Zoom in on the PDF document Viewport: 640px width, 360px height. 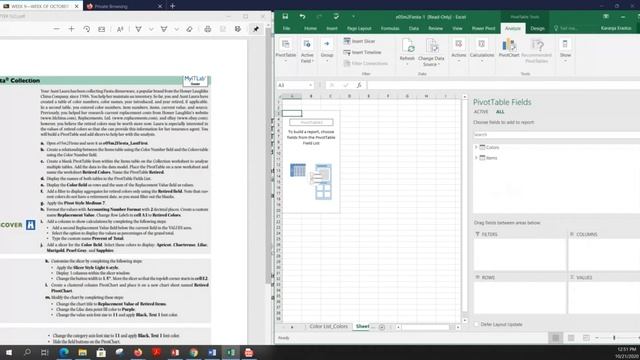[x=71, y=29]
